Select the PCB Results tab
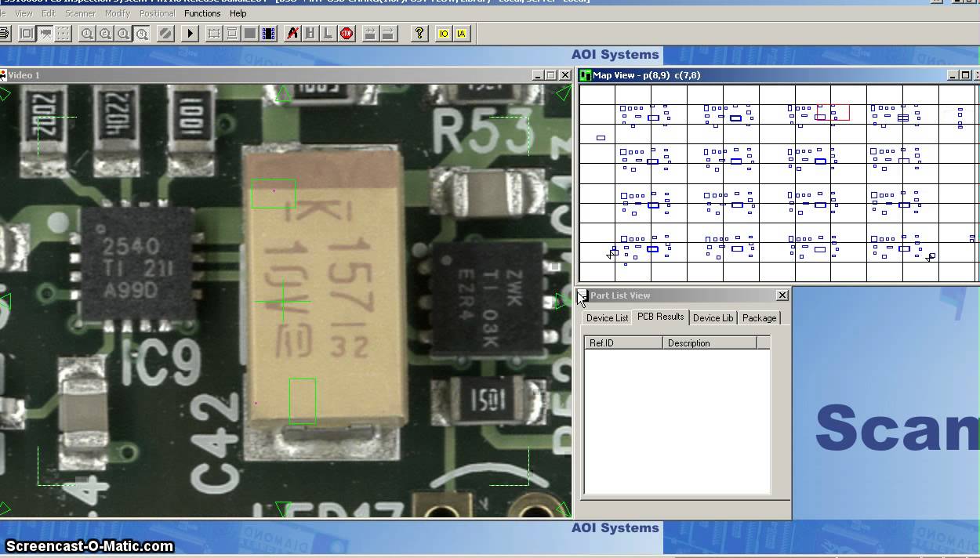The width and height of the screenshot is (980, 558). coord(660,317)
